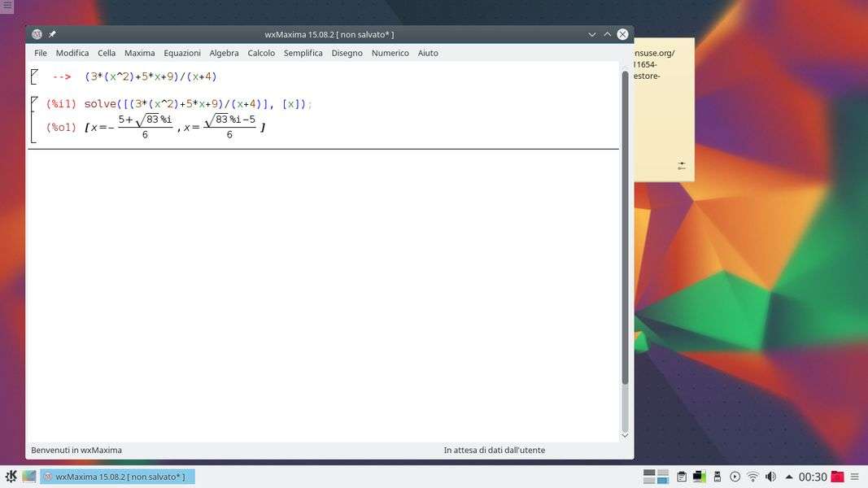Open the Aiuto menu
The image size is (868, 488).
point(428,53)
